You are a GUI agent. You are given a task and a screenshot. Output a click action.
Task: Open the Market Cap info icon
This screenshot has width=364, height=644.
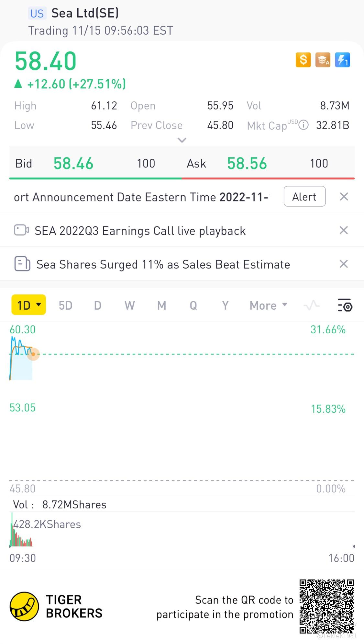(x=303, y=125)
